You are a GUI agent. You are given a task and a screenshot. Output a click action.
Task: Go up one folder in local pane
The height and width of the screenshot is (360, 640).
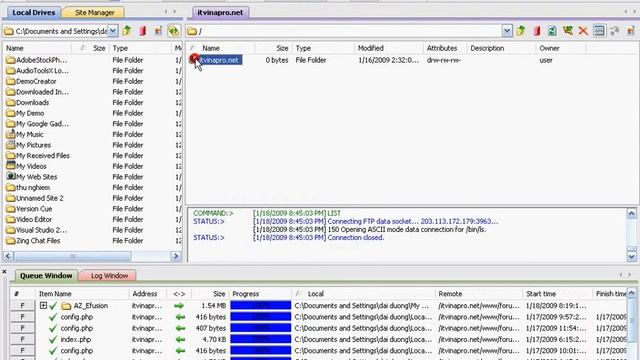click(x=127, y=31)
